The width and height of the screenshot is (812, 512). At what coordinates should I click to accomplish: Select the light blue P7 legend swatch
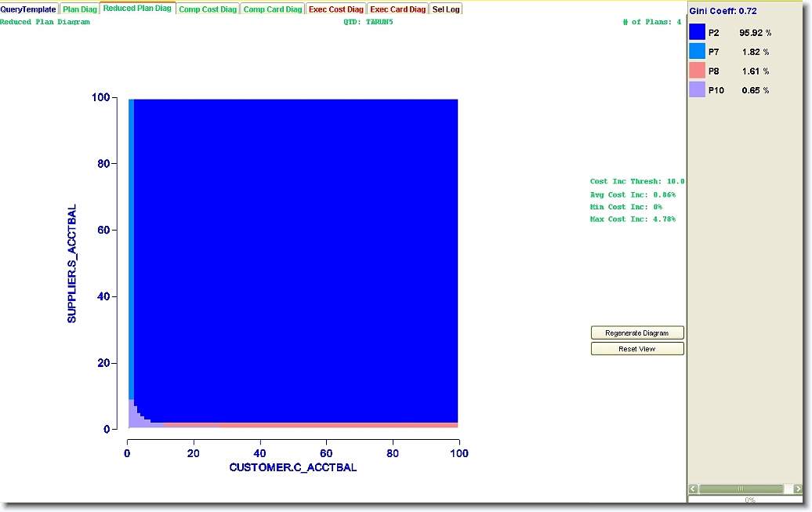pos(697,52)
